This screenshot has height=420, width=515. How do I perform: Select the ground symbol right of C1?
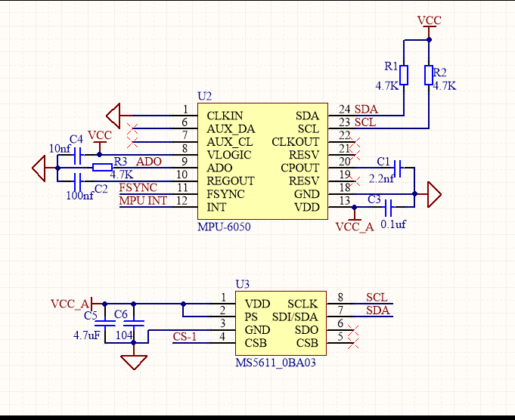click(434, 194)
